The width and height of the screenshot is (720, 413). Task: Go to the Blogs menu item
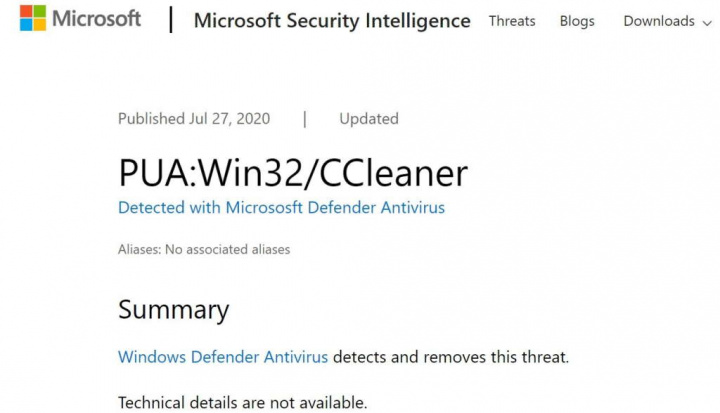point(577,21)
